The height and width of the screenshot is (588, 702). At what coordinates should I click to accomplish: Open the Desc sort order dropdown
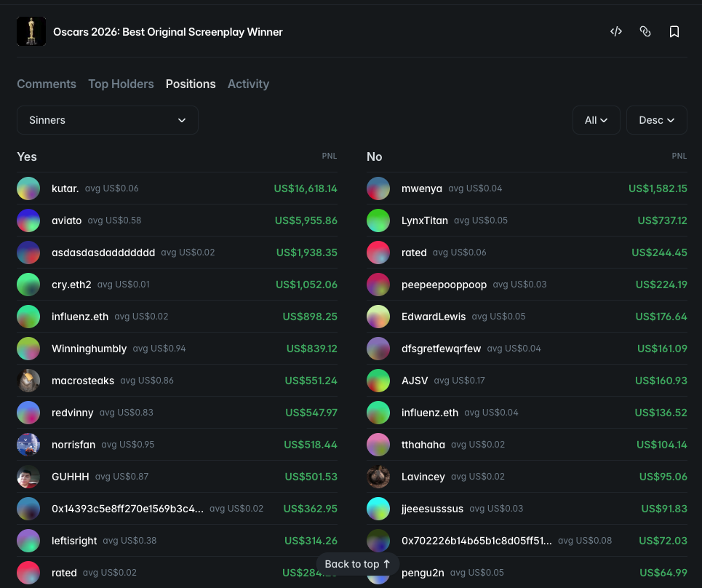(x=656, y=120)
